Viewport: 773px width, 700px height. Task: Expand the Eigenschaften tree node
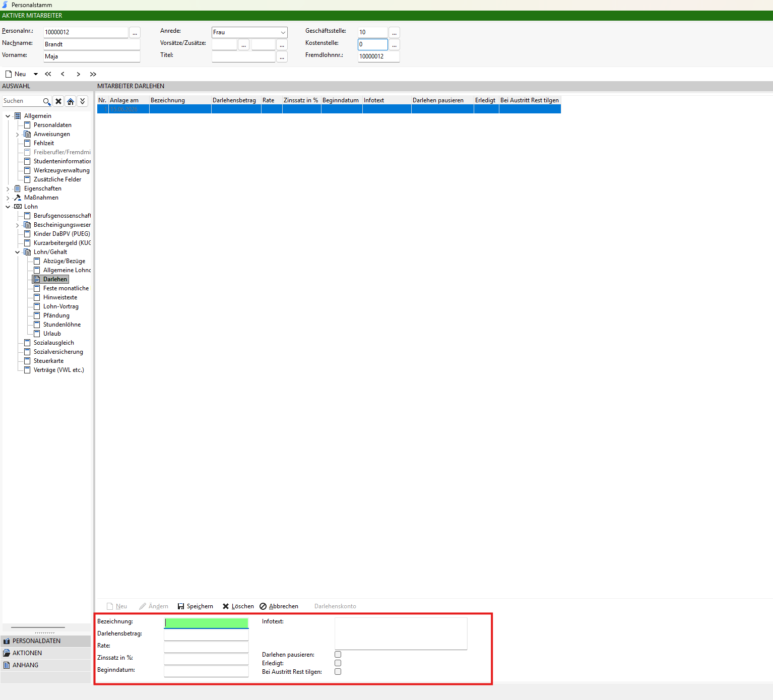(8, 189)
